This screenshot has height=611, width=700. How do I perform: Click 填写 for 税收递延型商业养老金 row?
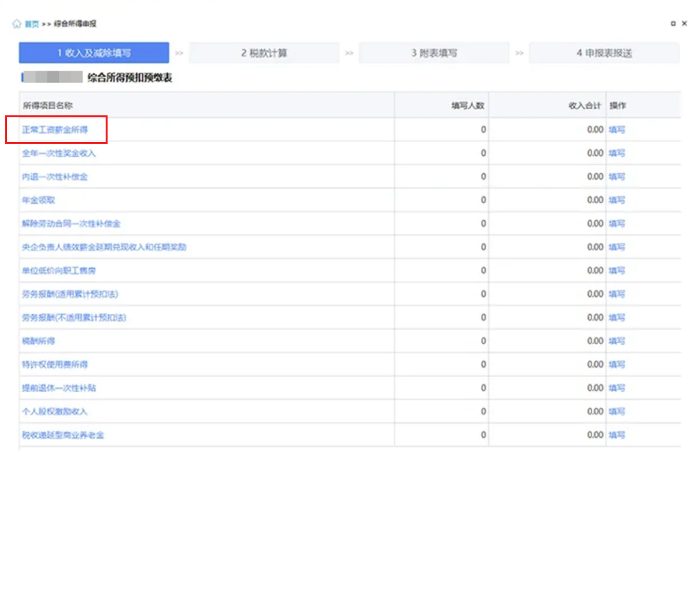pyautogui.click(x=616, y=435)
